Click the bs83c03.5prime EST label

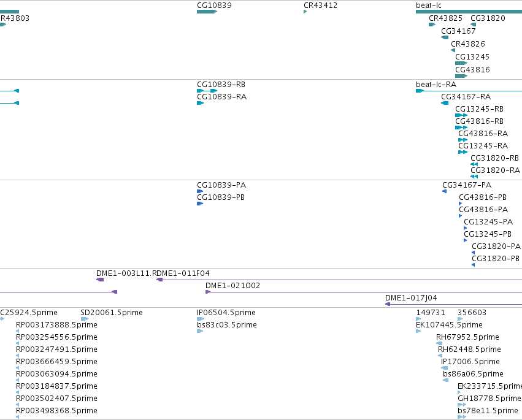tap(227, 325)
